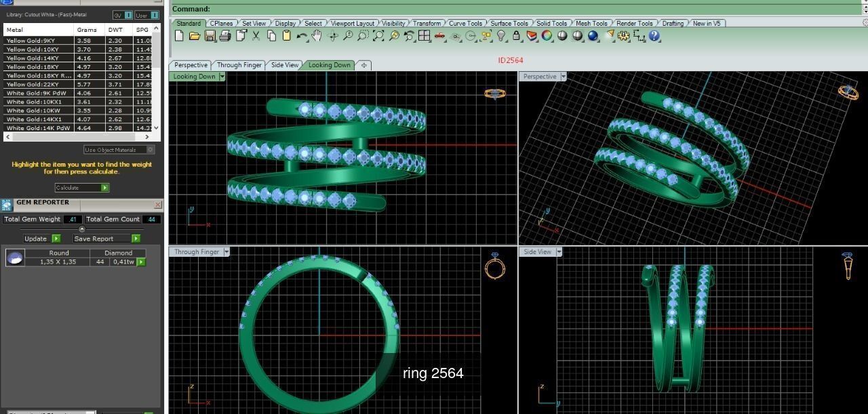Click the padlock Lock Objects icon
Screen dimensions: 868x414
[517, 35]
